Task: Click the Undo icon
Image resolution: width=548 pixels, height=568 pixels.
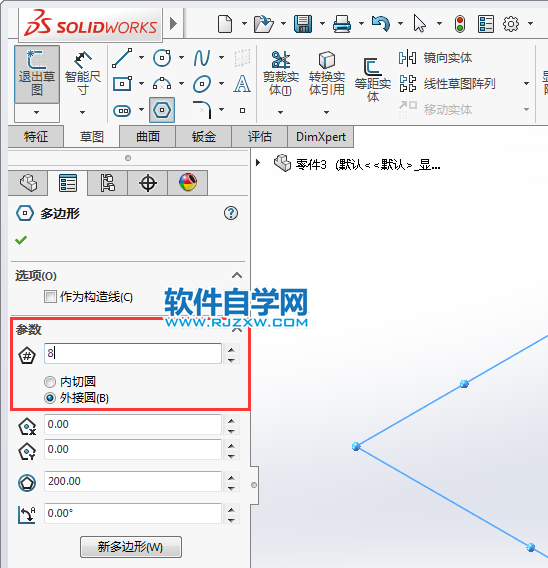Action: [380, 24]
